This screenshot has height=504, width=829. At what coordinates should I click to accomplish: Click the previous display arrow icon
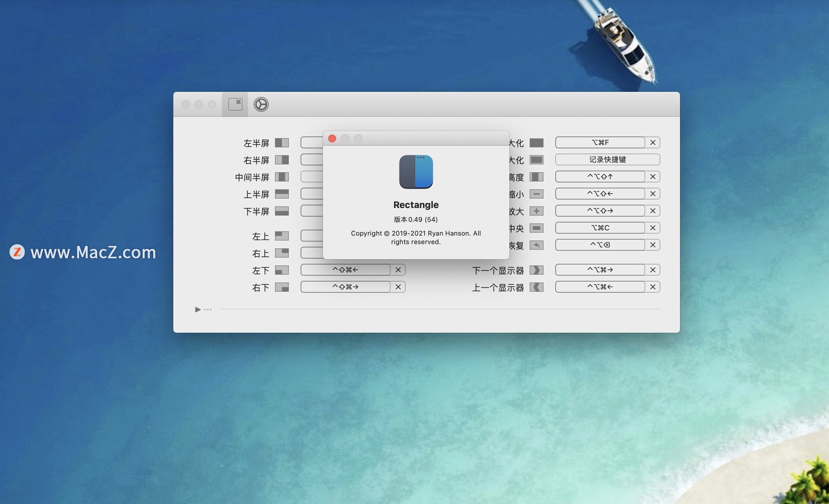pos(536,287)
